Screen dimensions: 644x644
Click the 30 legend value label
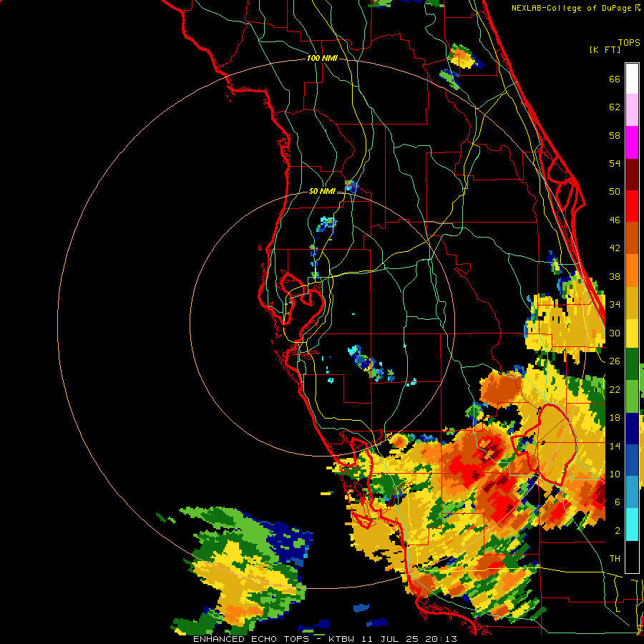615,333
